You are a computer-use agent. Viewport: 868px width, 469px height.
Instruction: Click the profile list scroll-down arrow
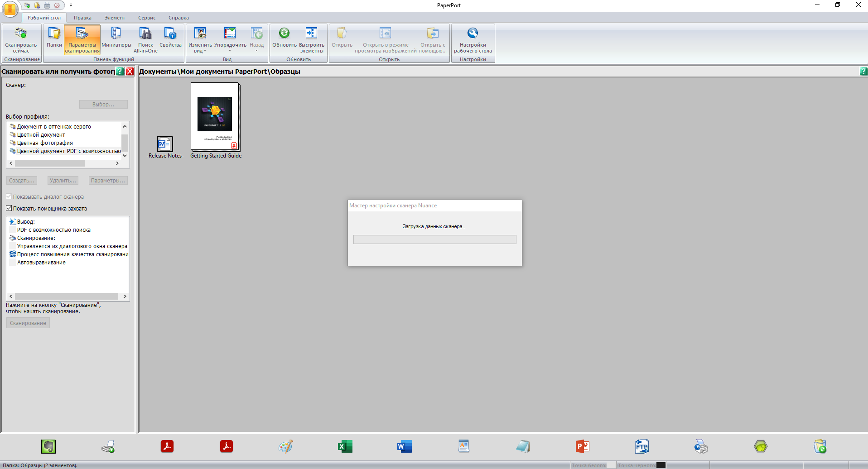[125, 155]
